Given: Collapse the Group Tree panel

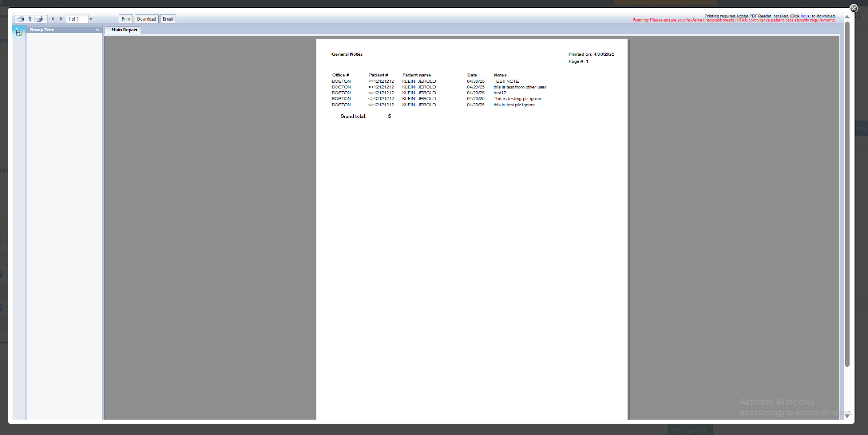Looking at the screenshot, I should (x=98, y=30).
